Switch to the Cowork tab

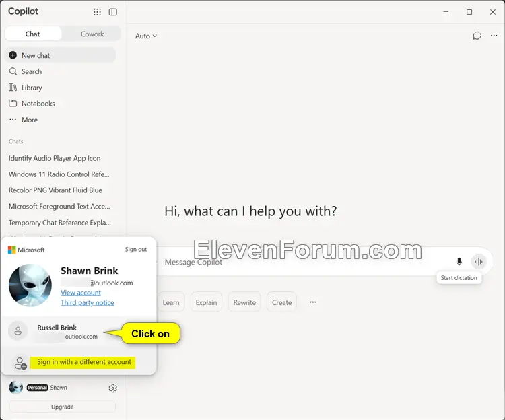point(92,34)
